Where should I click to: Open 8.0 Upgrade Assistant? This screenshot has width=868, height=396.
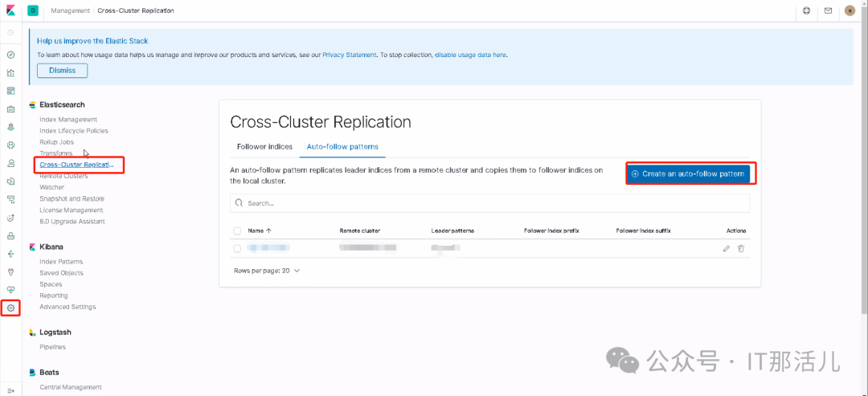[72, 221]
